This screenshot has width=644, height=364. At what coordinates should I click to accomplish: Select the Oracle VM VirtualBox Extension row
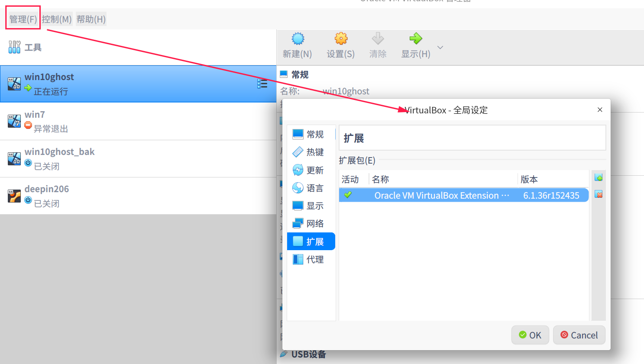click(464, 195)
